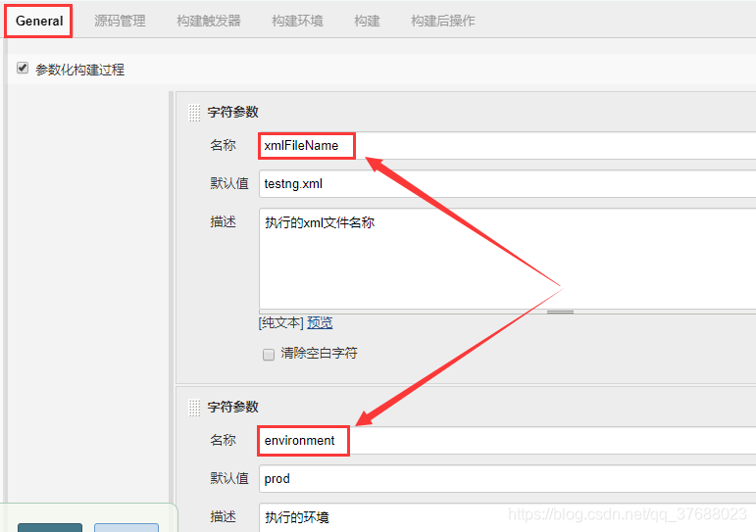
Task: Switch to the 构建触发器 tab
Action: coord(208,21)
